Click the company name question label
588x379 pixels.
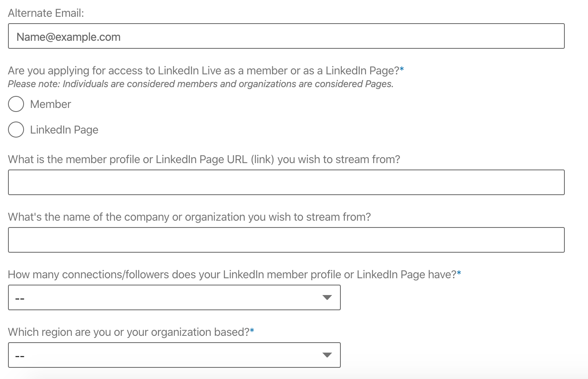click(189, 217)
